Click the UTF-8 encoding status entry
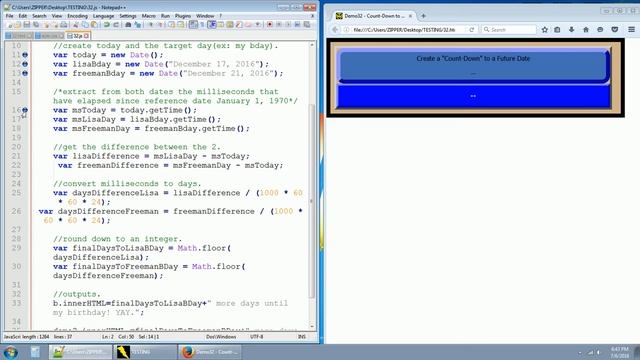 pyautogui.click(x=256, y=337)
